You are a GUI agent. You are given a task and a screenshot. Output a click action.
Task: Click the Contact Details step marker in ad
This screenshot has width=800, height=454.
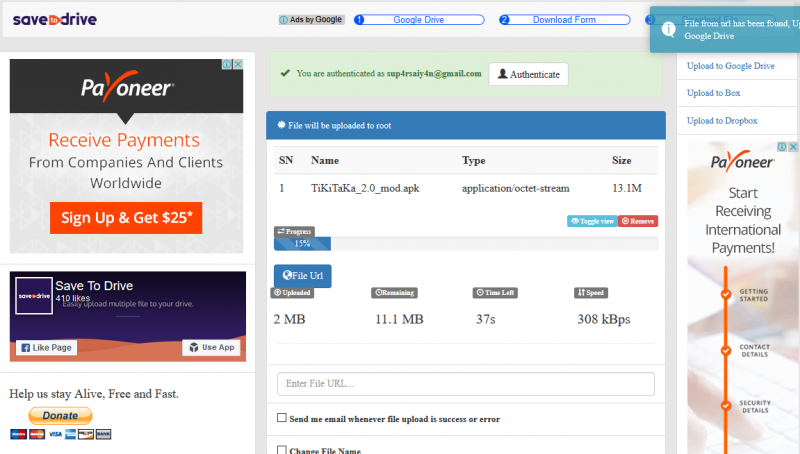point(726,350)
